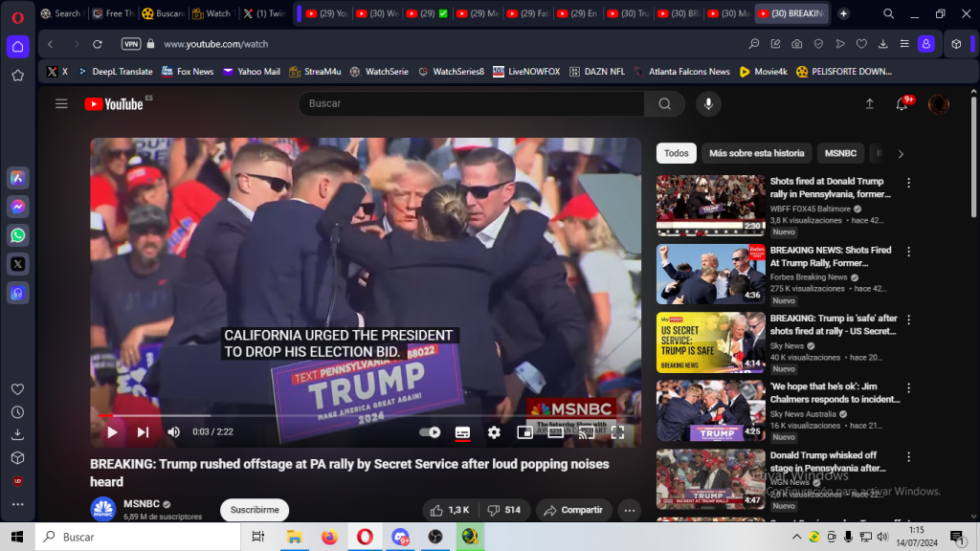Image resolution: width=980 pixels, height=551 pixels.
Task: Focus the YouTube Buscar search field
Action: click(471, 103)
